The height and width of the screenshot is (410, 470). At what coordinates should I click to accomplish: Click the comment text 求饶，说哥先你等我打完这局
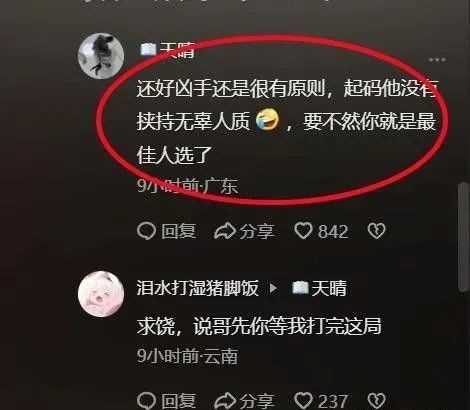[x=259, y=326]
